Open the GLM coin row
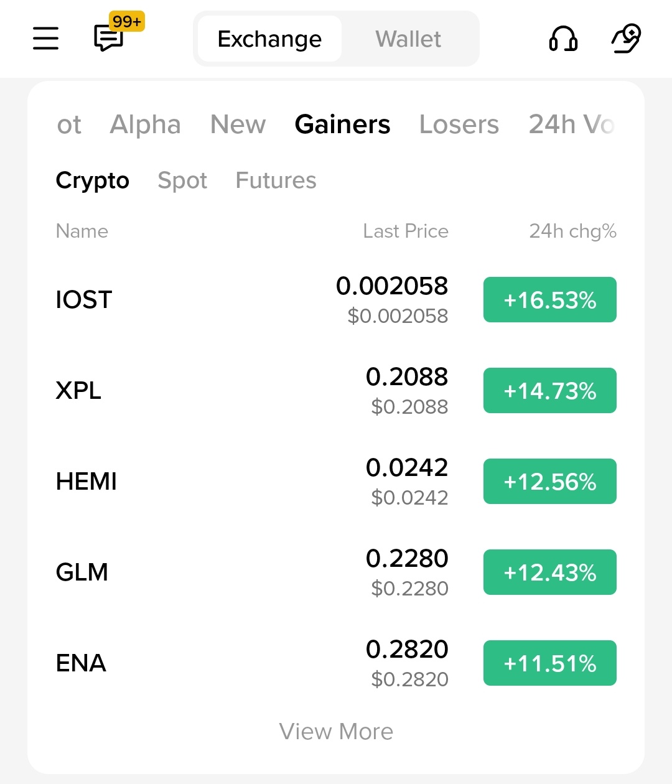 (82, 572)
